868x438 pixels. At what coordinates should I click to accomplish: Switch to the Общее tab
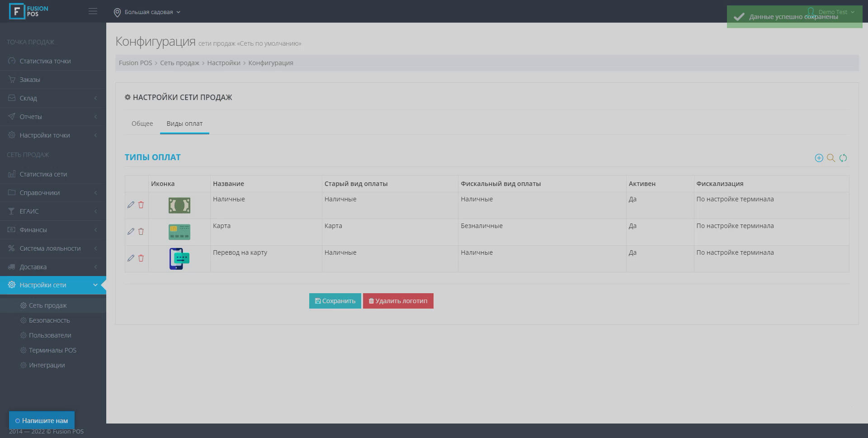(x=142, y=124)
